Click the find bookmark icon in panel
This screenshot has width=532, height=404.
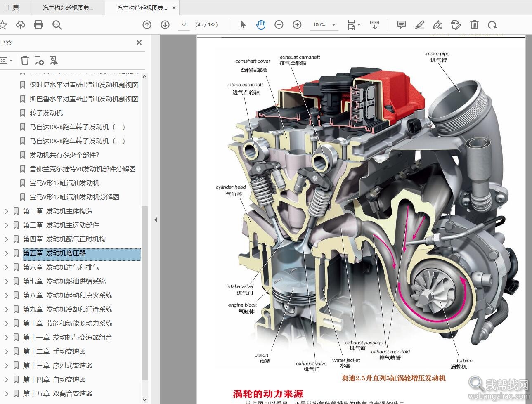(53, 61)
